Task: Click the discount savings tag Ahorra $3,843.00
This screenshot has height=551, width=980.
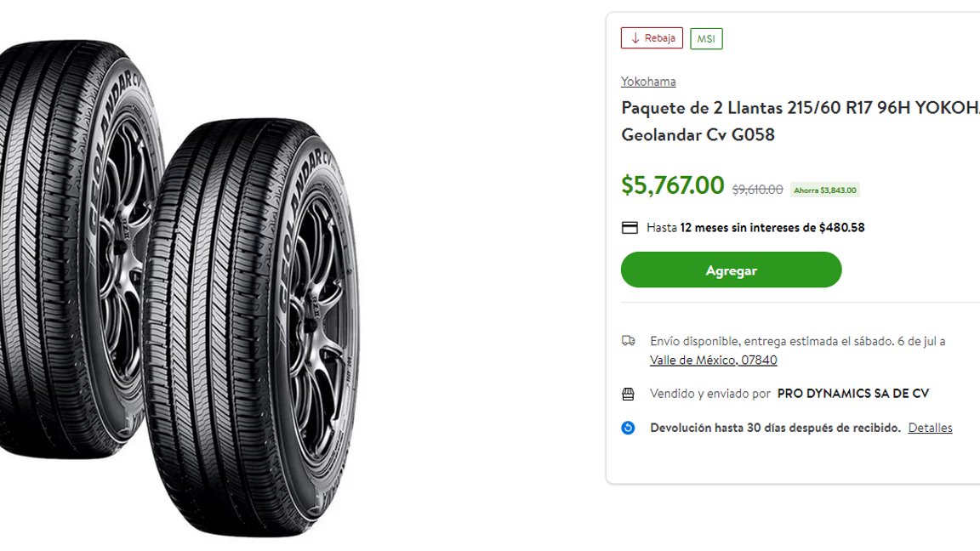Action: click(x=825, y=190)
